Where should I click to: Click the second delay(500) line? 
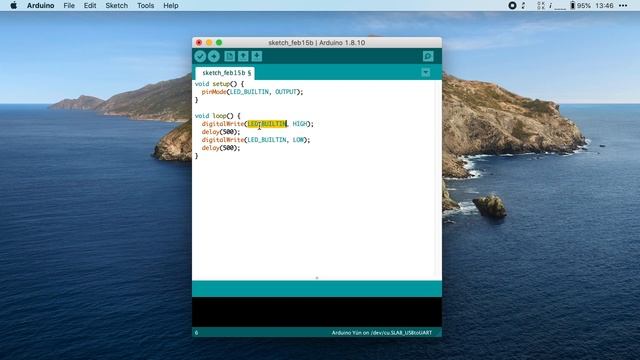click(x=221, y=148)
